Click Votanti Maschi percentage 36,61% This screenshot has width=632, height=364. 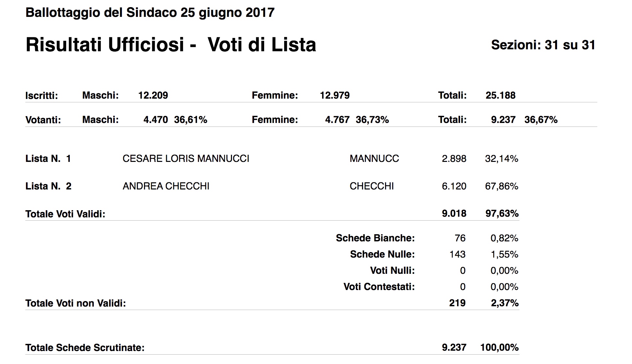click(x=191, y=120)
